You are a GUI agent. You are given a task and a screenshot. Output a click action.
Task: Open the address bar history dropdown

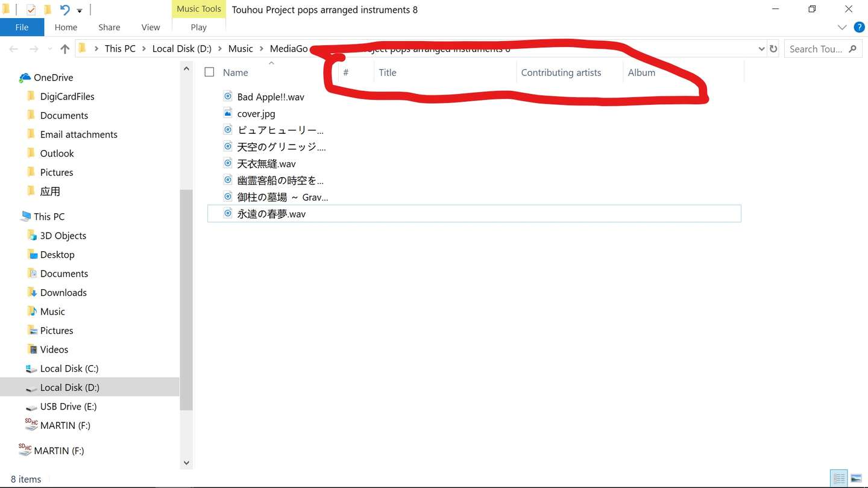(x=761, y=49)
